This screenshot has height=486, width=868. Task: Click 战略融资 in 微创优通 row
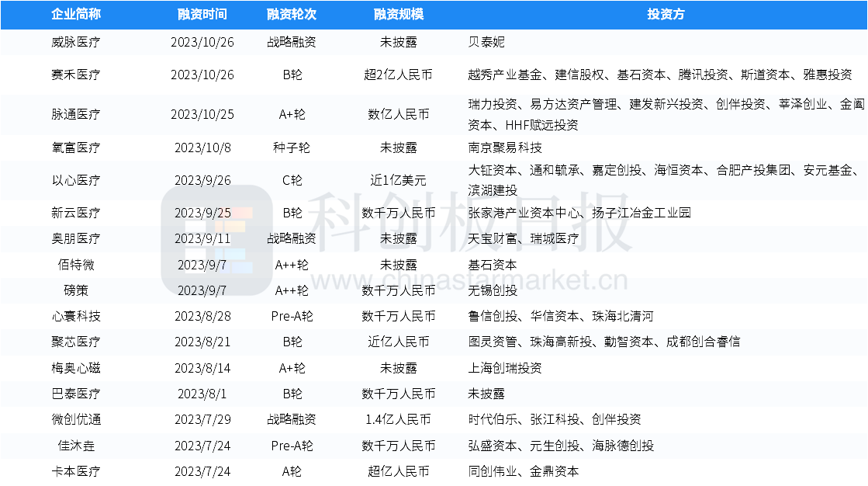click(292, 419)
